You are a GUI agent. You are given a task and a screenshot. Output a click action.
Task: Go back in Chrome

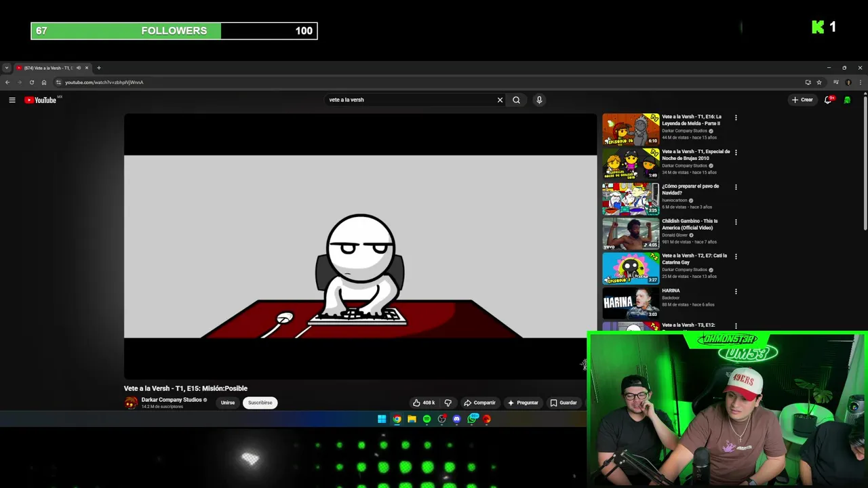point(7,82)
